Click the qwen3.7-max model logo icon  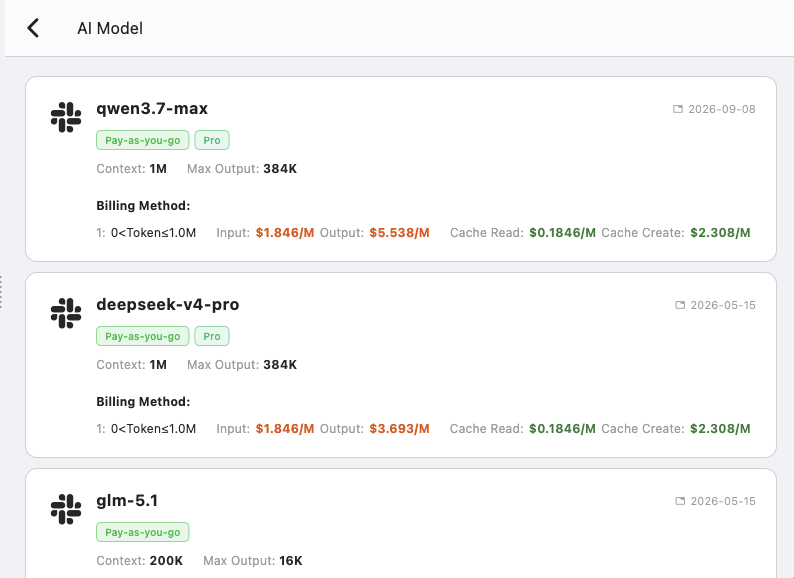click(66, 117)
